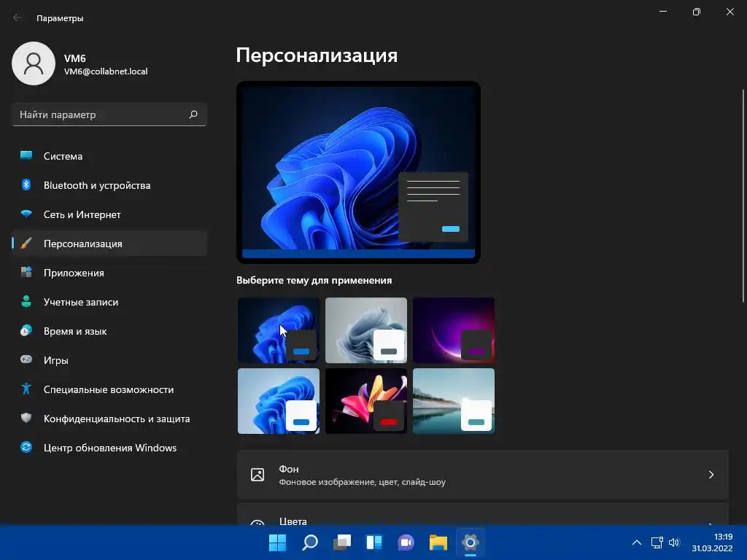747x560 pixels.
Task: Click the picture icon beside Фон
Action: tap(258, 475)
